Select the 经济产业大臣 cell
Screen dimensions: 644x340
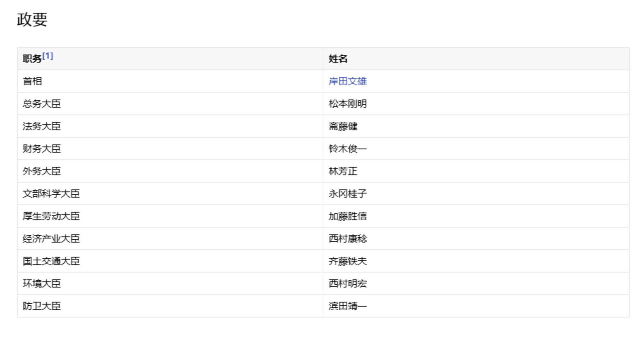pyautogui.click(x=170, y=238)
